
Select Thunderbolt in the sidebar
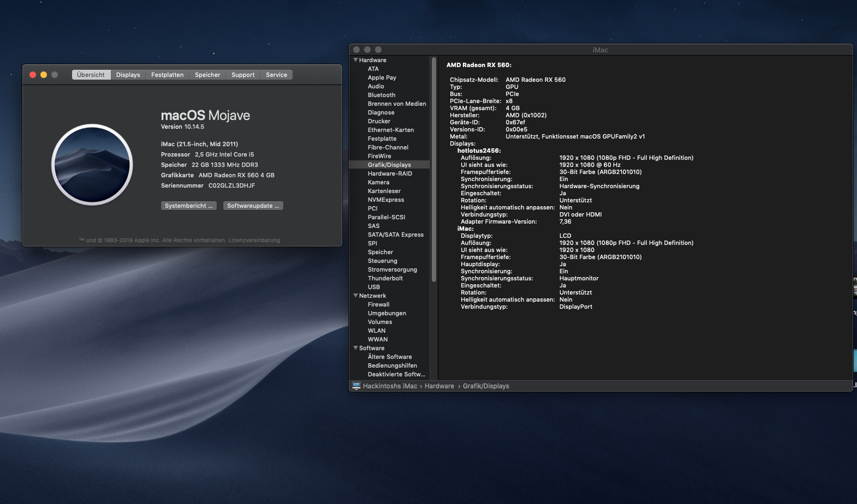point(385,278)
